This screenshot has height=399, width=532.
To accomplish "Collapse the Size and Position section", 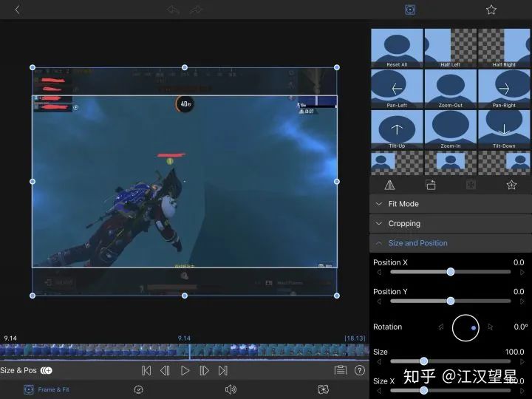I will pyautogui.click(x=451, y=243).
